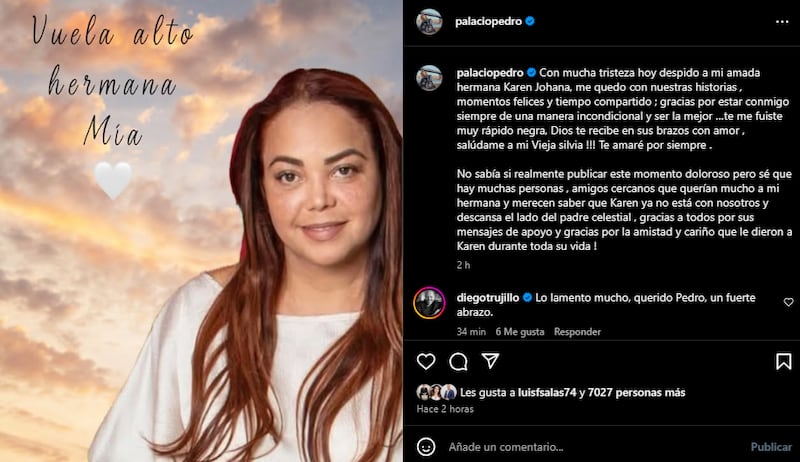Click the verified badge next to header username

pyautogui.click(x=530, y=21)
